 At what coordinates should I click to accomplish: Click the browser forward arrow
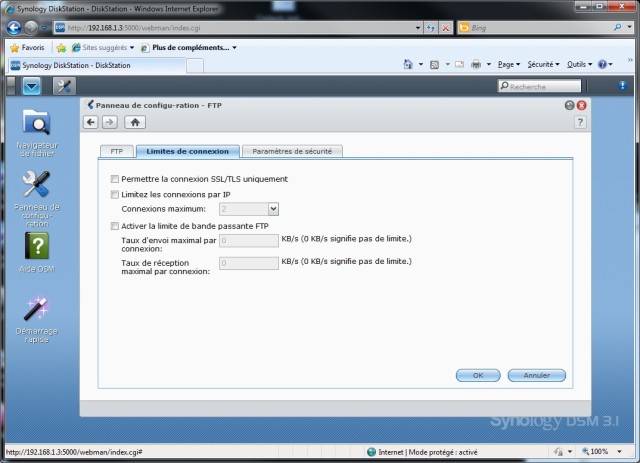pos(31,28)
